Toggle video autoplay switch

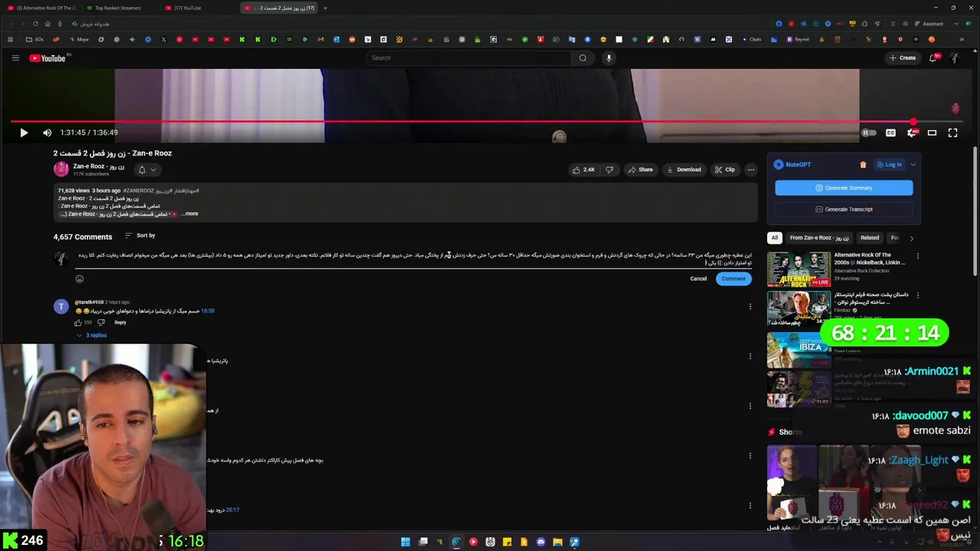pos(868,132)
